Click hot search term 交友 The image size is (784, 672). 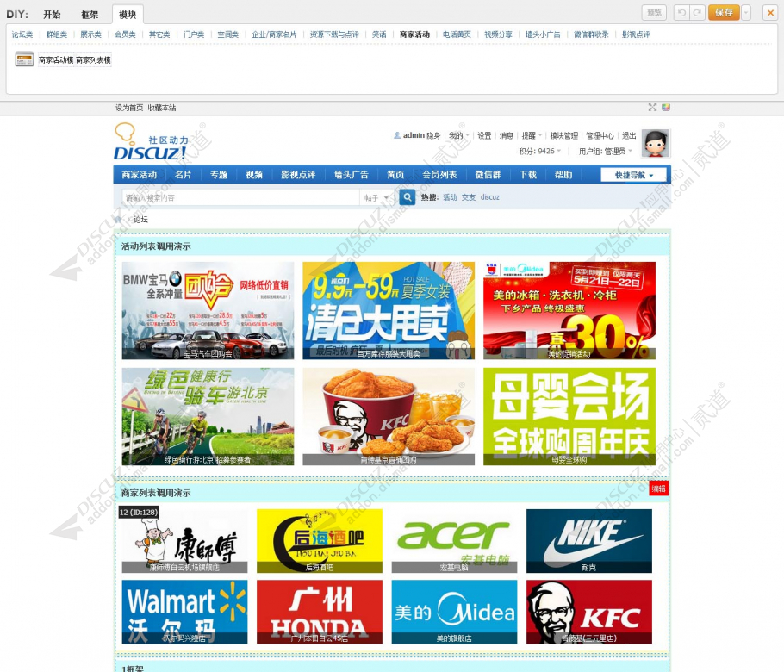469,197
